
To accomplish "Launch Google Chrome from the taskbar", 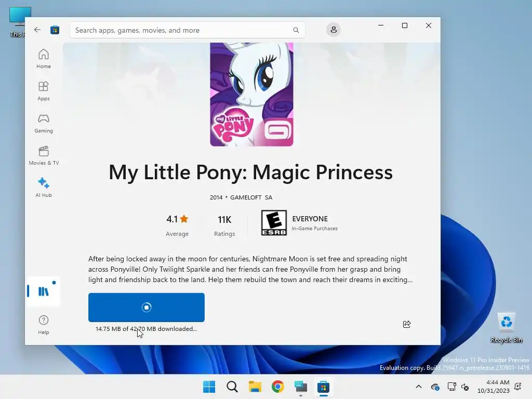I will (277, 387).
